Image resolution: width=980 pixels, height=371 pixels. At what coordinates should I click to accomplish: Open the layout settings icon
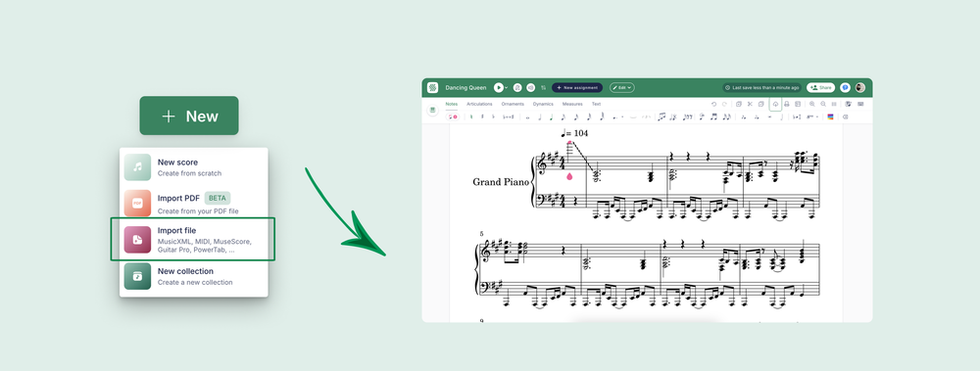(798, 105)
